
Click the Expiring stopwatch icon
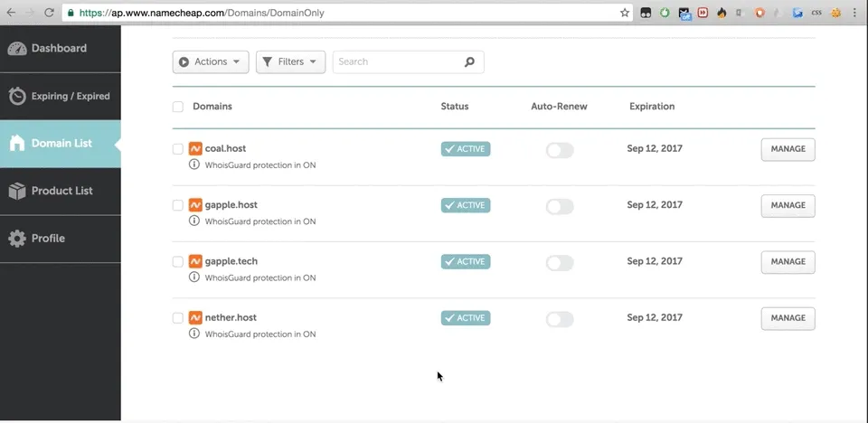coord(17,96)
